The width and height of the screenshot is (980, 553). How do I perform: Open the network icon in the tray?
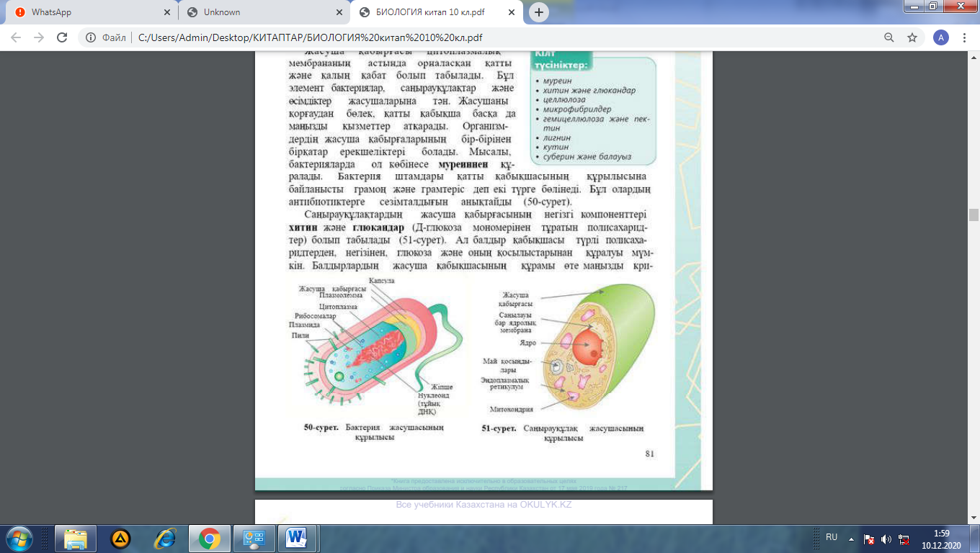pos(904,539)
